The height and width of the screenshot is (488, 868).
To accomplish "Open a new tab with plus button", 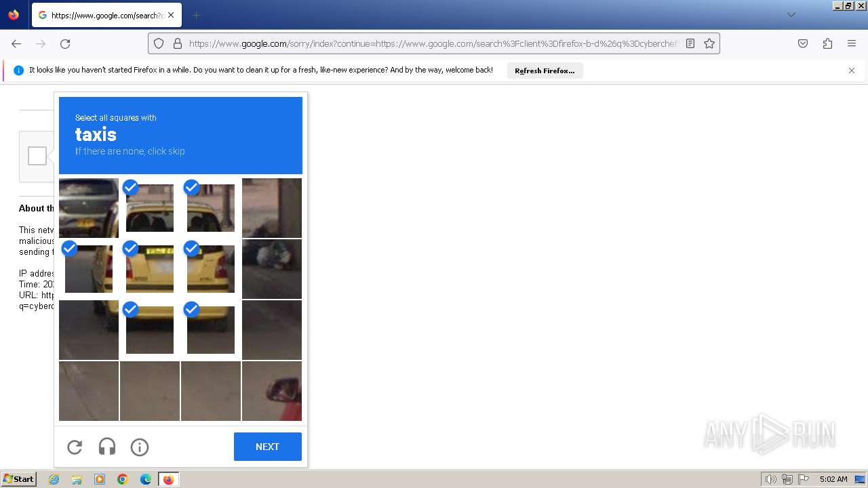I will click(196, 15).
